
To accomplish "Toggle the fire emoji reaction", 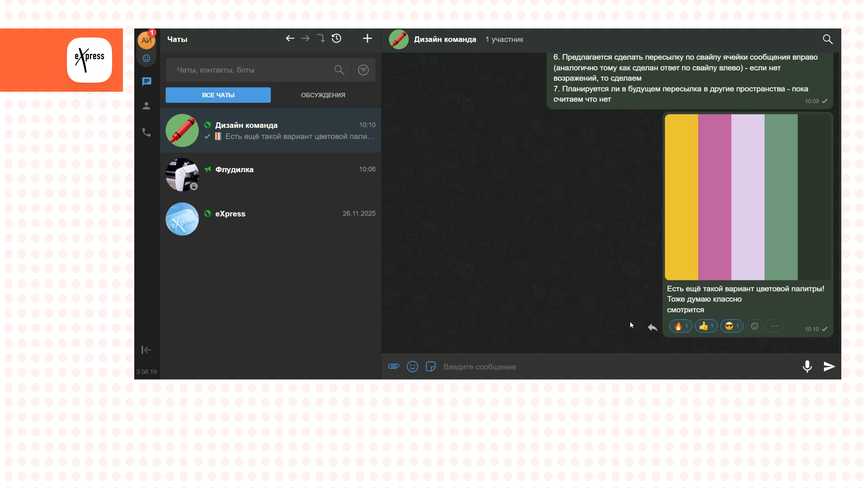I will [681, 326].
